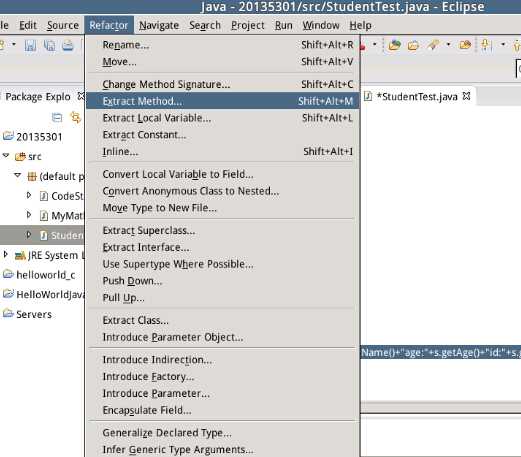521x457 pixels.
Task: Select Introduce Factory...
Action: pos(223,377)
